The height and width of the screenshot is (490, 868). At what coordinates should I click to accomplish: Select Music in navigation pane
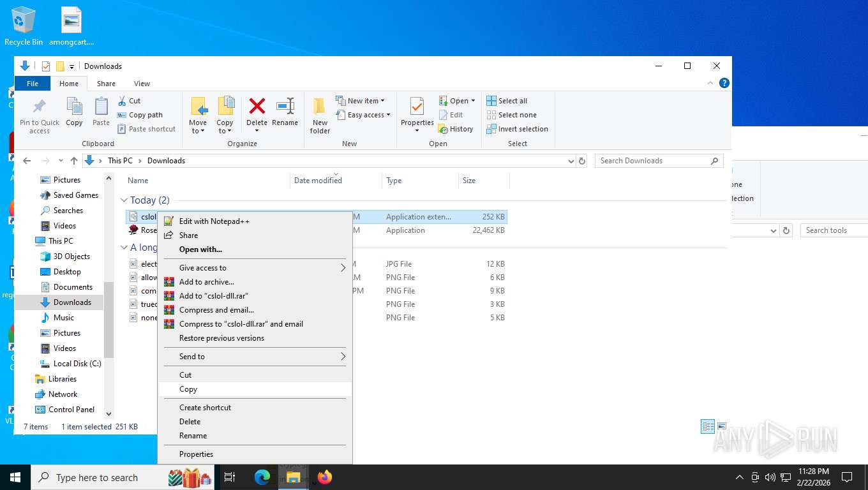pyautogui.click(x=63, y=318)
